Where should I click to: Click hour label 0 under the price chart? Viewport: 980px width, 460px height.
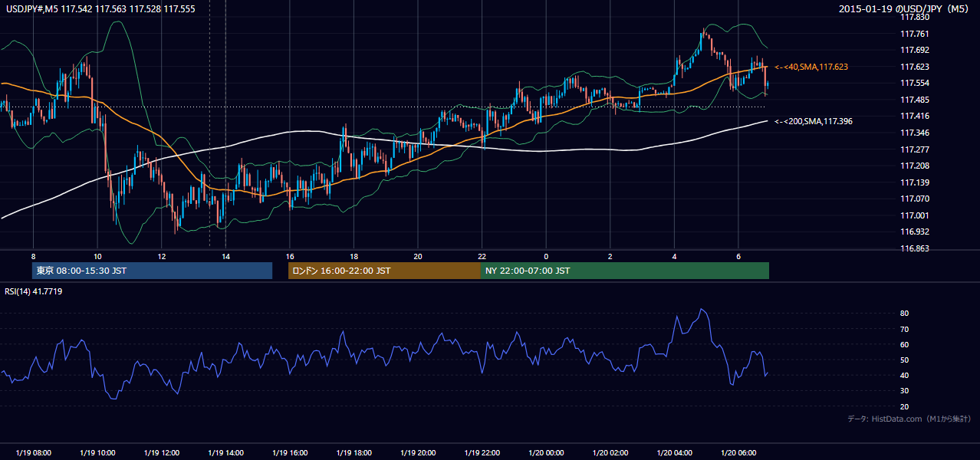pyautogui.click(x=545, y=255)
